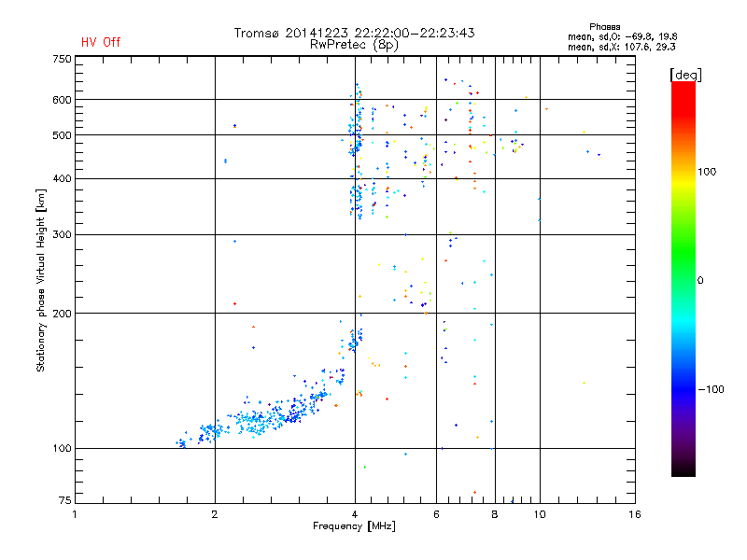Click the 'Phases' header text
Image resolution: width=747 pixels, height=560 pixels.
(604, 27)
